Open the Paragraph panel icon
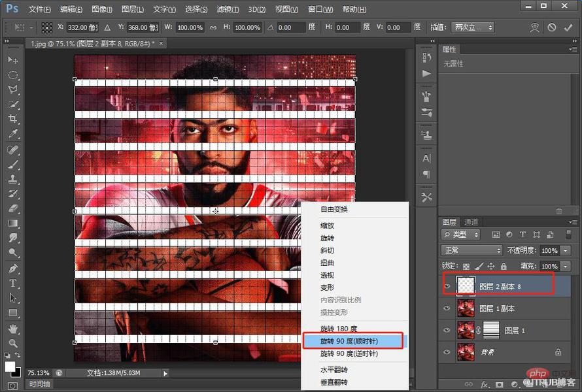This screenshot has width=582, height=392. (426, 174)
